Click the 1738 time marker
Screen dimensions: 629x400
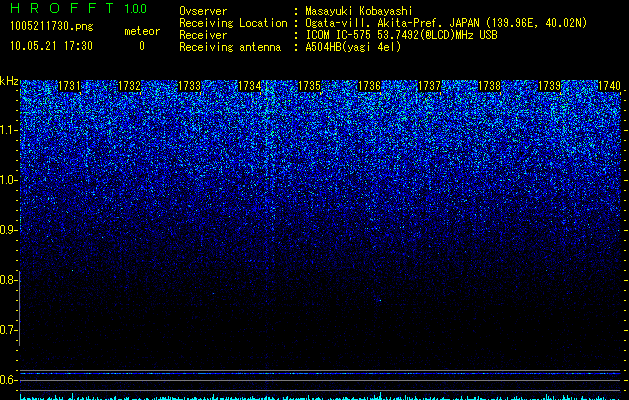[x=490, y=86]
